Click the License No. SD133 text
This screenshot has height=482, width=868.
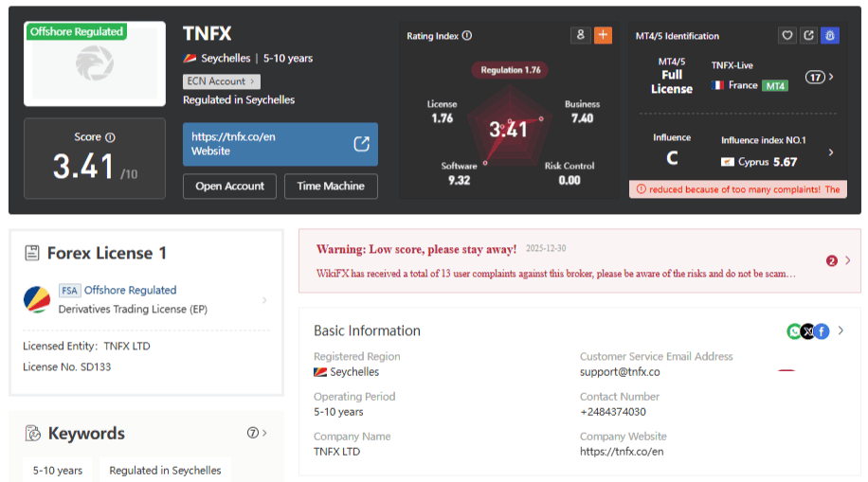pos(67,366)
